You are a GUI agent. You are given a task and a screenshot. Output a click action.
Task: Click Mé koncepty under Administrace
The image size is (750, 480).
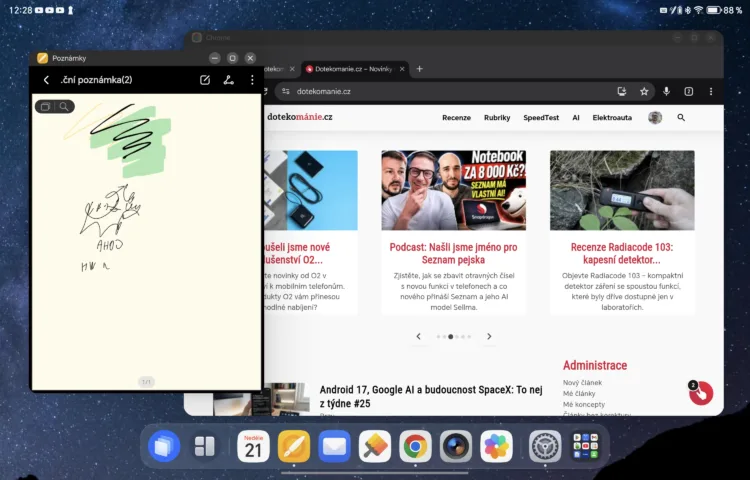pos(584,404)
